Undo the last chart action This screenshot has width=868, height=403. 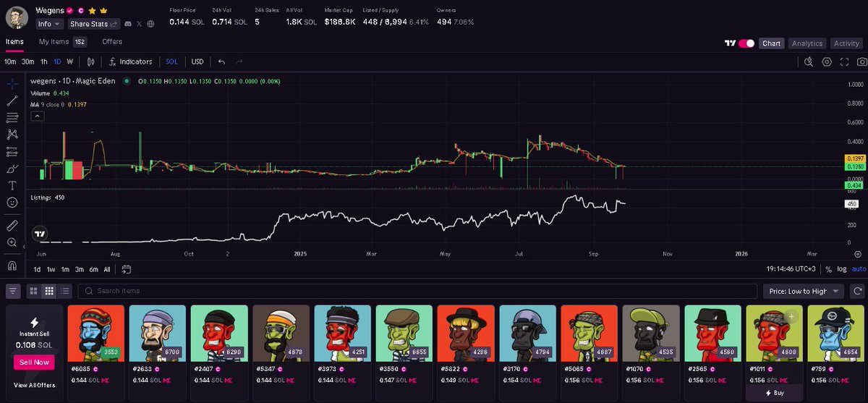coord(221,62)
